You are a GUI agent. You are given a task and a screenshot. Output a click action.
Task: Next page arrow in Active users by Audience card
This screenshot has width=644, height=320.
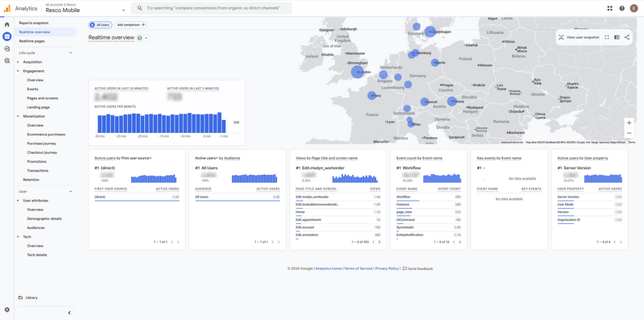(279, 242)
